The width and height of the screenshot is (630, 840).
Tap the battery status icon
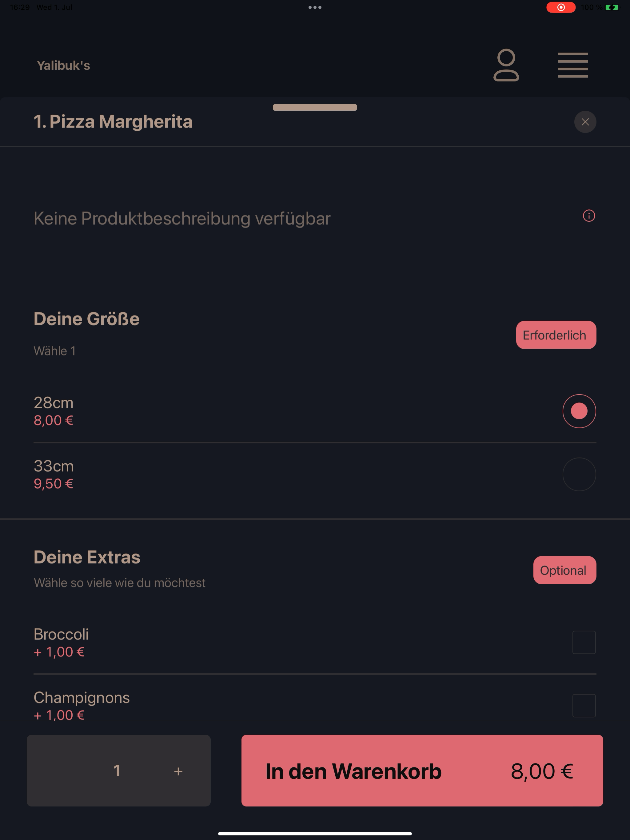(612, 7)
